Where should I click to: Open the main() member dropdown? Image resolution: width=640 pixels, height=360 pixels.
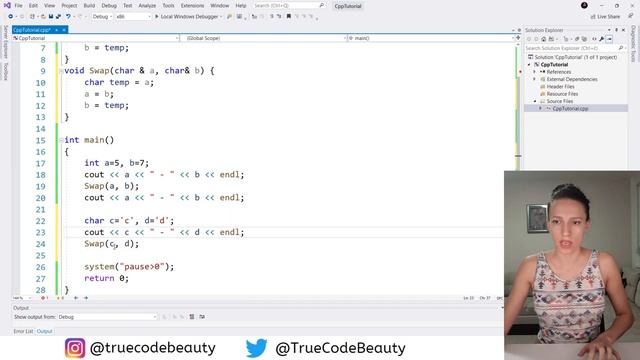[431, 38]
